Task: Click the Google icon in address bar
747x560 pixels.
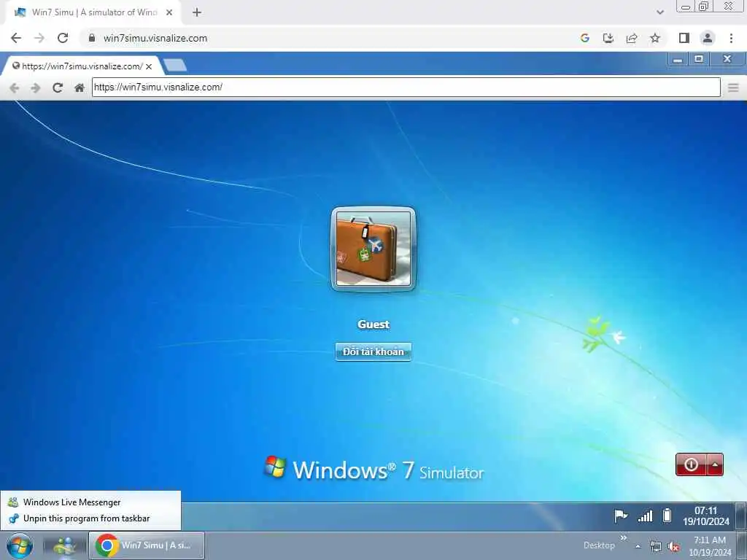Action: point(585,38)
